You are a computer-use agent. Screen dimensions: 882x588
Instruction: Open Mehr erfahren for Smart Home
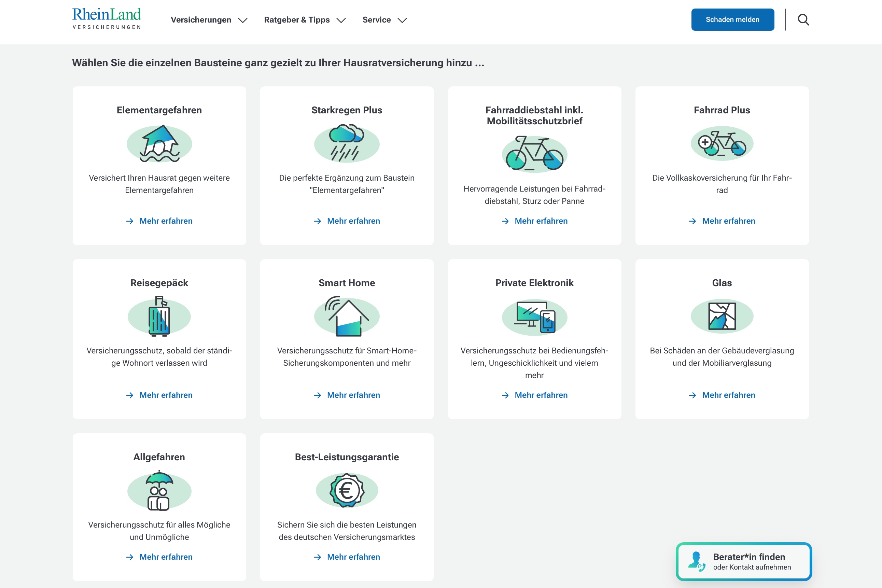tap(353, 395)
